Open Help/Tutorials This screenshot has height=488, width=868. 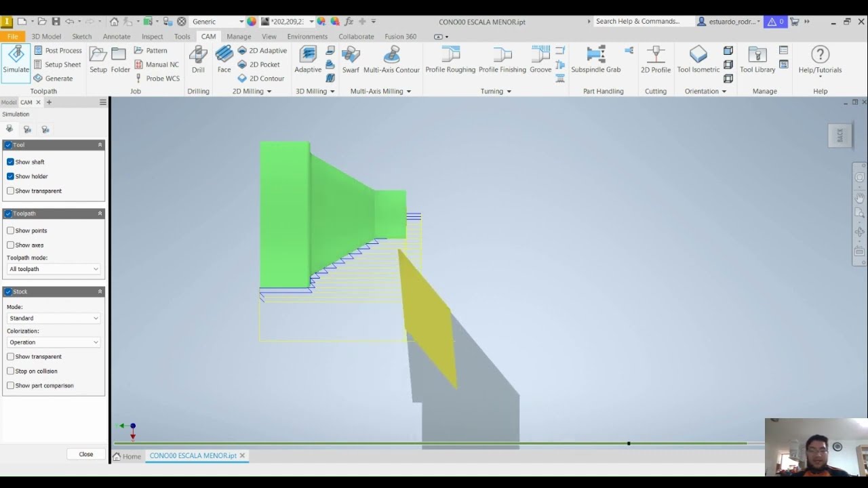tap(820, 61)
